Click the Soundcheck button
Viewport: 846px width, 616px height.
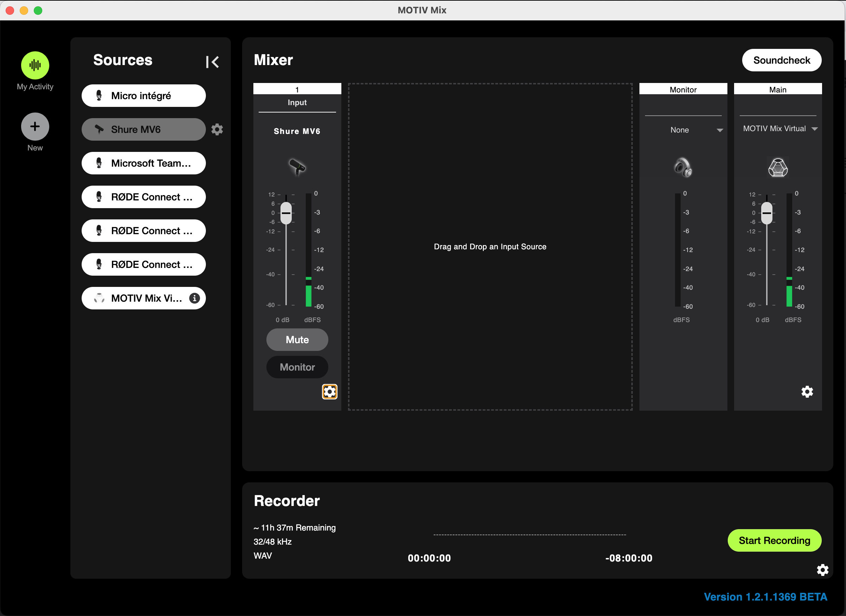782,60
